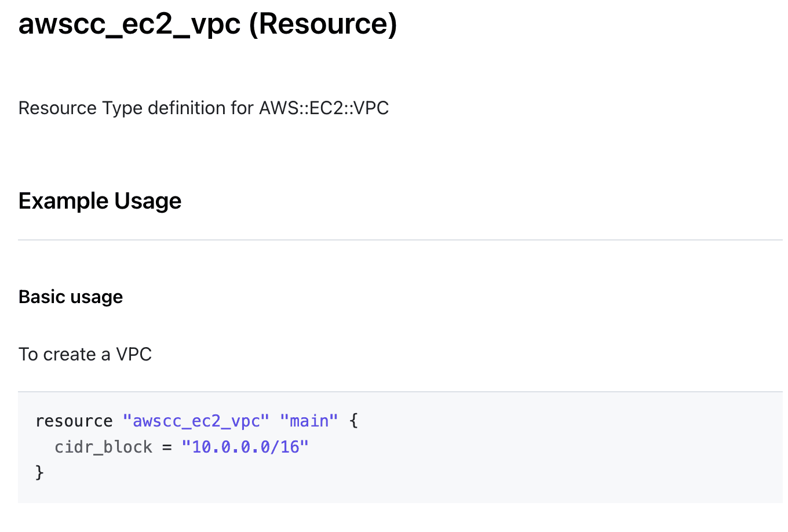Click the closing curly brace in code
The height and width of the screenshot is (532, 788).
coord(39,472)
